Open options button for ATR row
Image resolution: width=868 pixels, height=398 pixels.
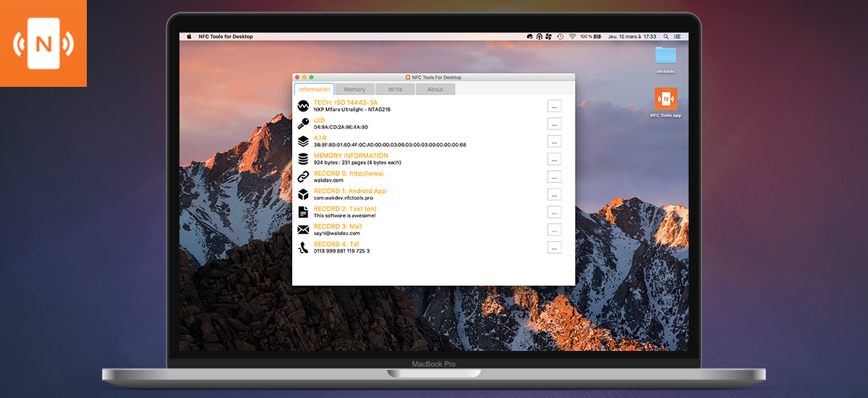(x=554, y=141)
